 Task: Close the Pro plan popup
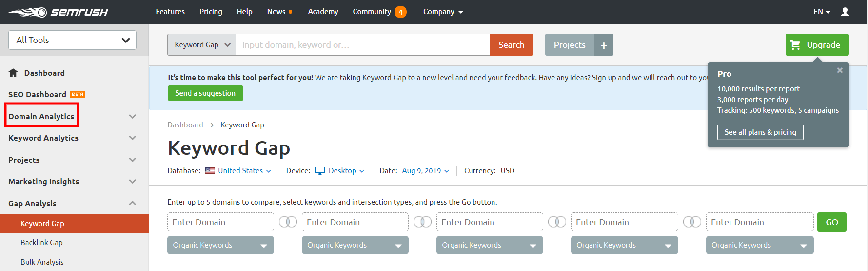tap(840, 70)
